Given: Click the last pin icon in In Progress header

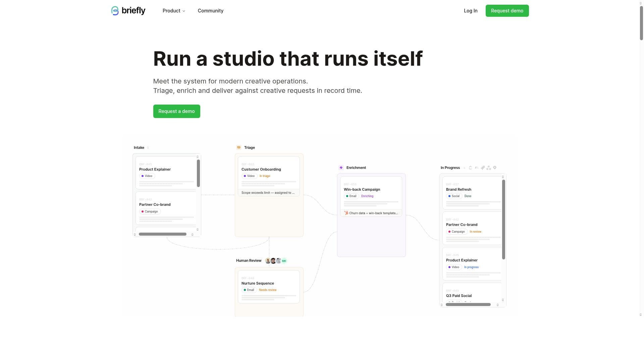Looking at the screenshot, I should pos(495,168).
